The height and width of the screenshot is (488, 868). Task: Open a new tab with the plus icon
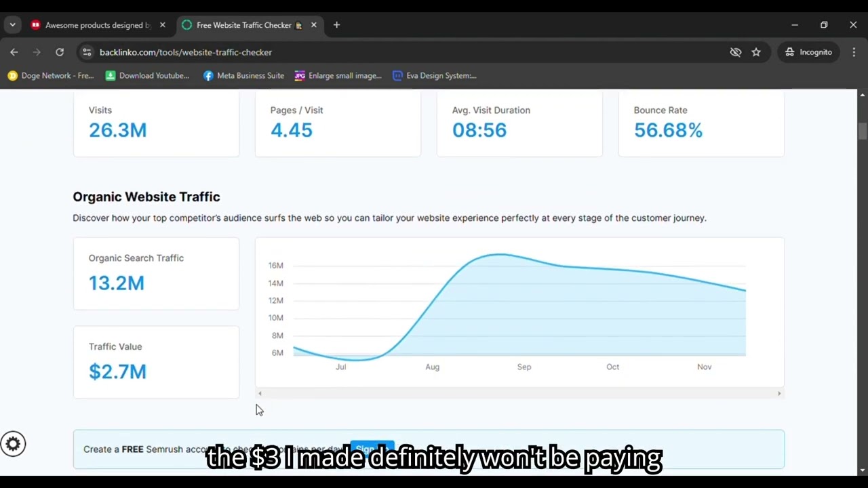(336, 25)
